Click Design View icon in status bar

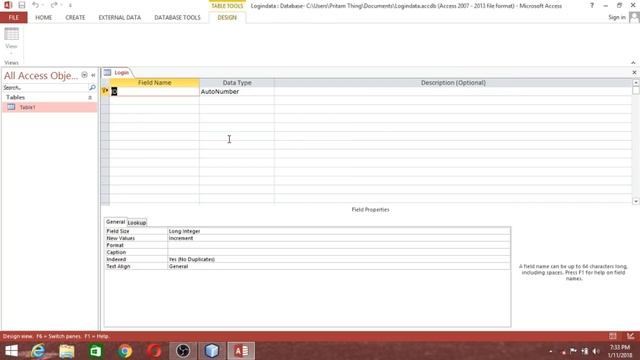pyautogui.click(x=631, y=336)
